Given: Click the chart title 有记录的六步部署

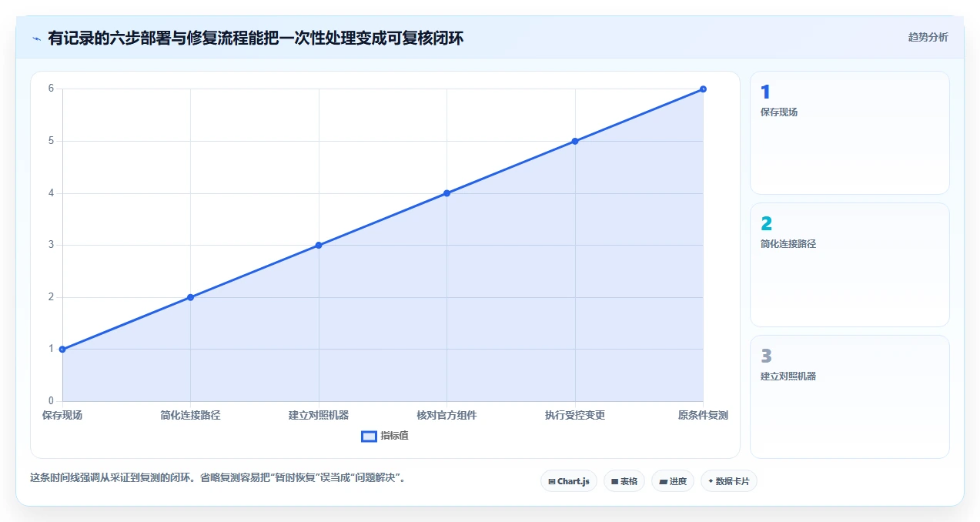Looking at the screenshot, I should 256,38.
